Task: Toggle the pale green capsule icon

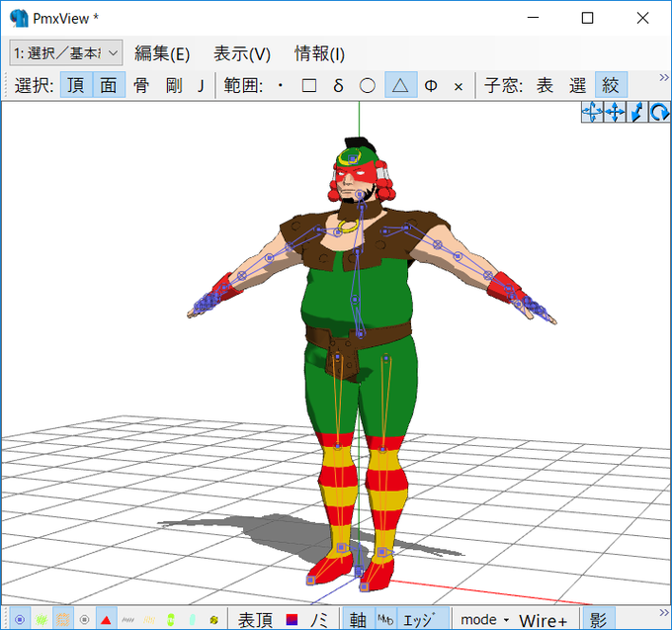Action: click(192, 619)
